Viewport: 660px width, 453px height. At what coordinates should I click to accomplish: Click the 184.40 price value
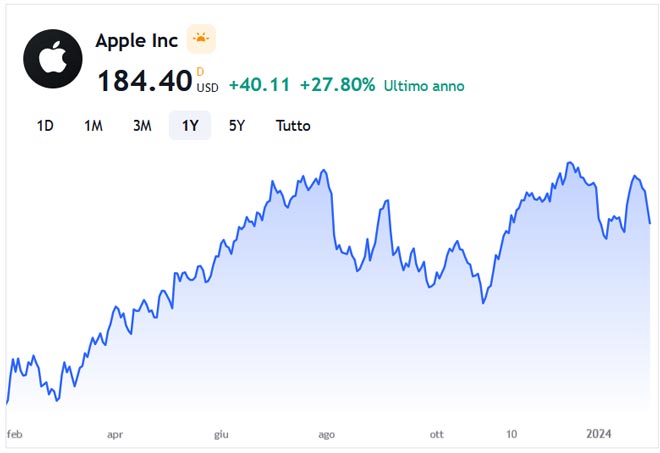144,81
